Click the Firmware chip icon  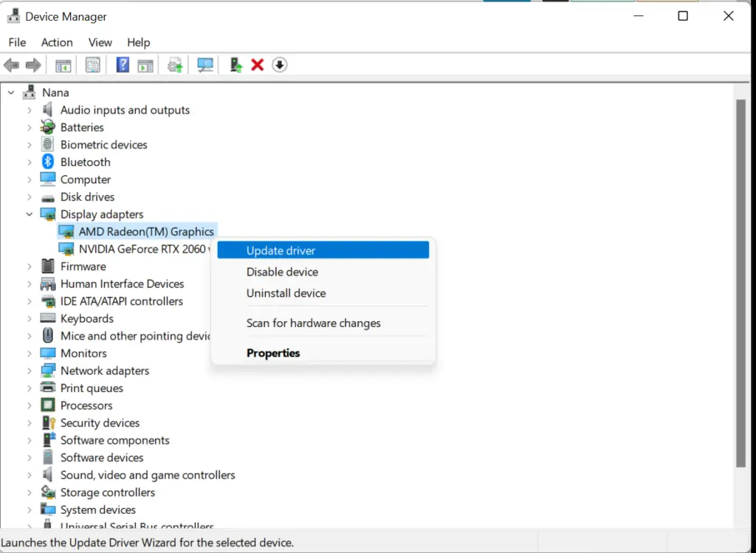48,266
